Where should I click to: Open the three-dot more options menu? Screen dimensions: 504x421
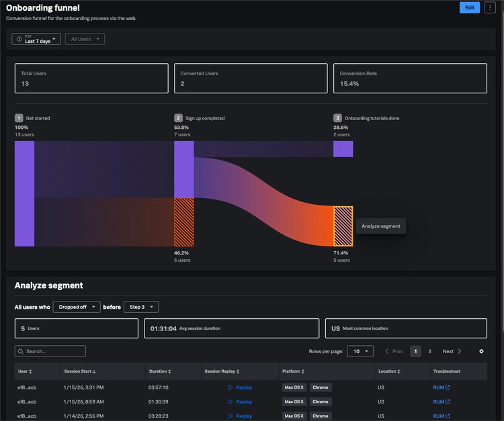(489, 7)
